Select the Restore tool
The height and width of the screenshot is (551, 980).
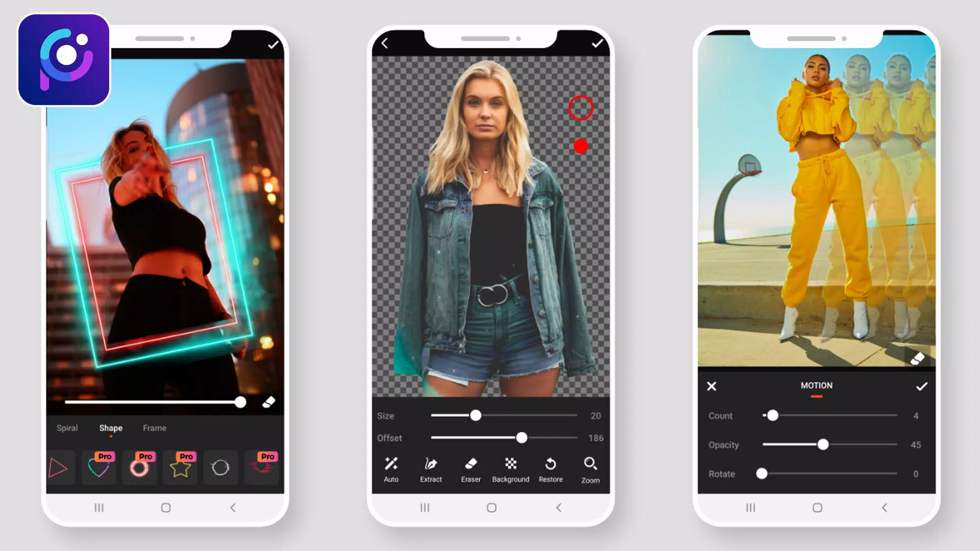(551, 469)
